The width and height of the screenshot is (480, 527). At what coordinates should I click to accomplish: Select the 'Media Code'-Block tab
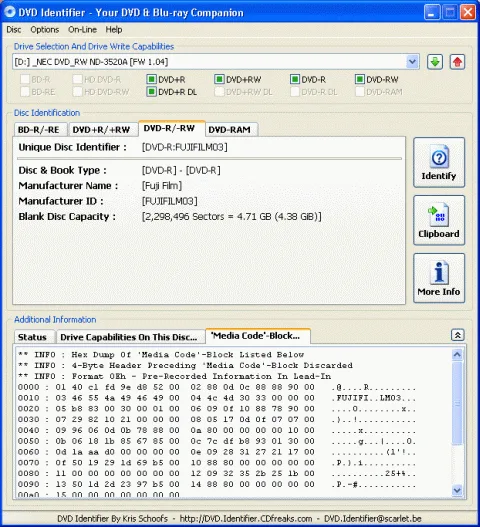tap(258, 336)
